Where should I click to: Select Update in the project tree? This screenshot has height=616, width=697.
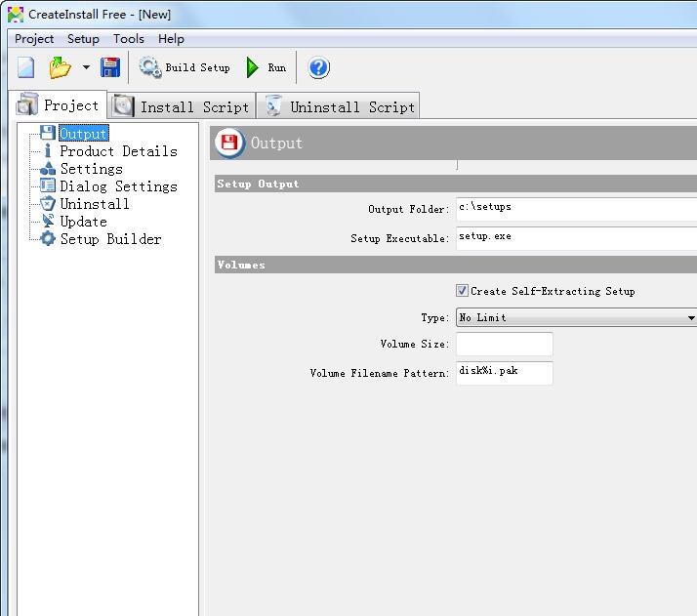tap(83, 222)
